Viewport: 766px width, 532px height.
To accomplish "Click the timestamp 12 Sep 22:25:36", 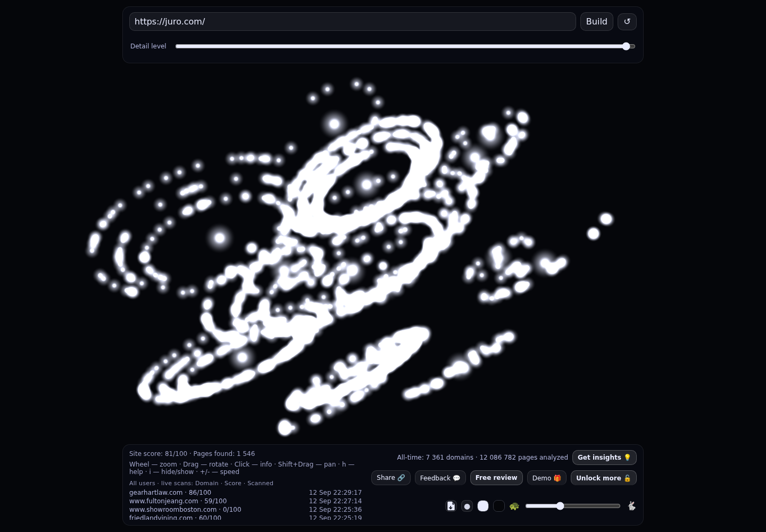I will [335, 510].
